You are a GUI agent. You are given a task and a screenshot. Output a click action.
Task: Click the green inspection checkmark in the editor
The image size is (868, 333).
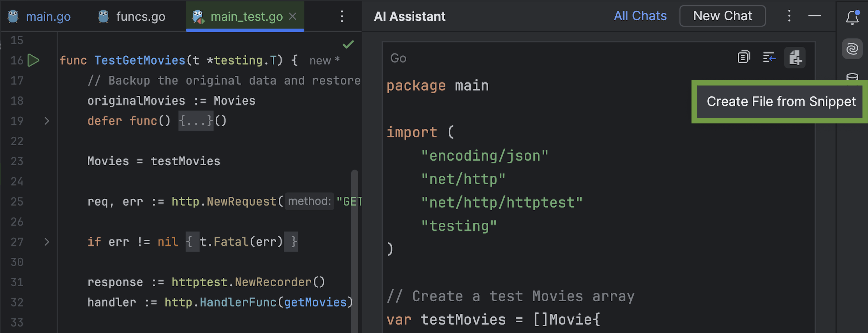coord(348,44)
